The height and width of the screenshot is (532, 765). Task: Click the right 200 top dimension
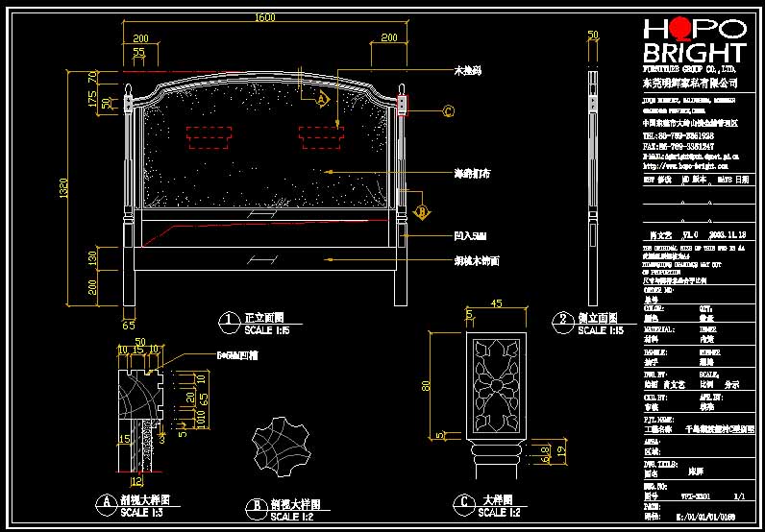pyautogui.click(x=389, y=37)
